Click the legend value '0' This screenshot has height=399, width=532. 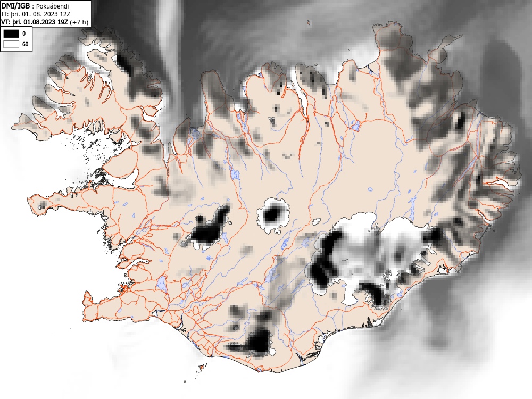24,34
